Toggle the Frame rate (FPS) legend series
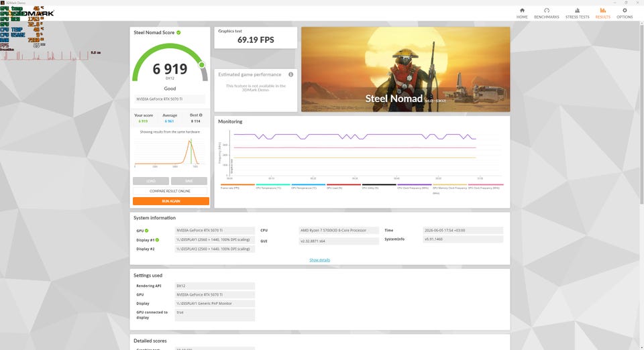The height and width of the screenshot is (350, 644). 237,186
